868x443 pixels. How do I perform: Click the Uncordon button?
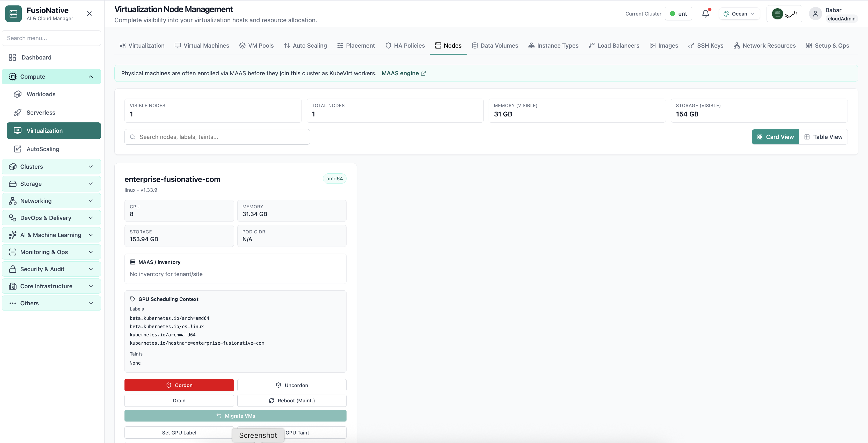(292, 385)
